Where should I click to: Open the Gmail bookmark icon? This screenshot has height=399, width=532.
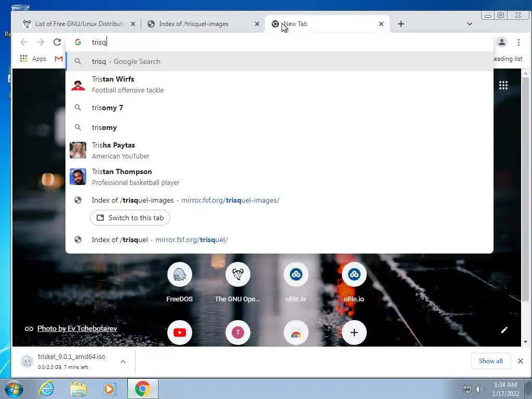58,59
